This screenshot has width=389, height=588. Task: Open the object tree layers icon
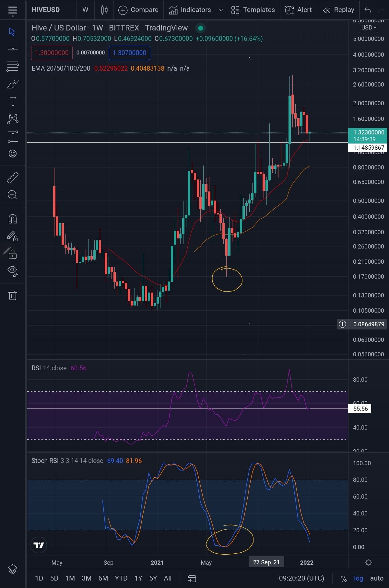pyautogui.click(x=12, y=569)
